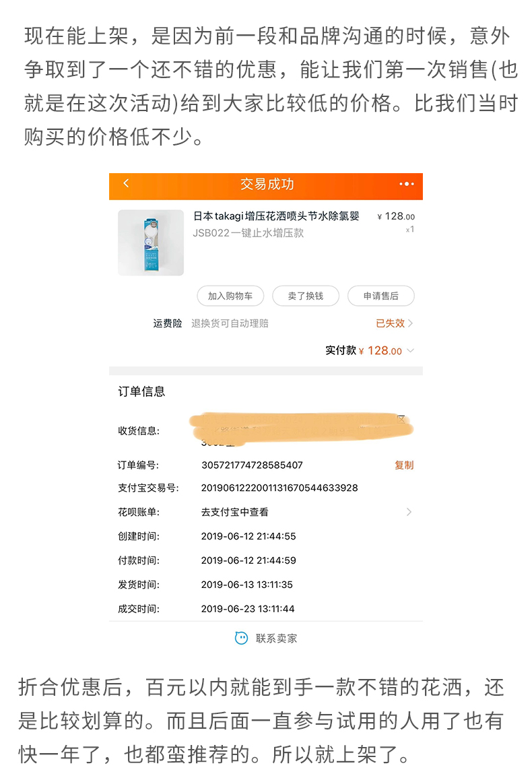532x780 pixels.
Task: Open 去支付宝中查看 for the 花呗 bill
Action: [x=235, y=512]
